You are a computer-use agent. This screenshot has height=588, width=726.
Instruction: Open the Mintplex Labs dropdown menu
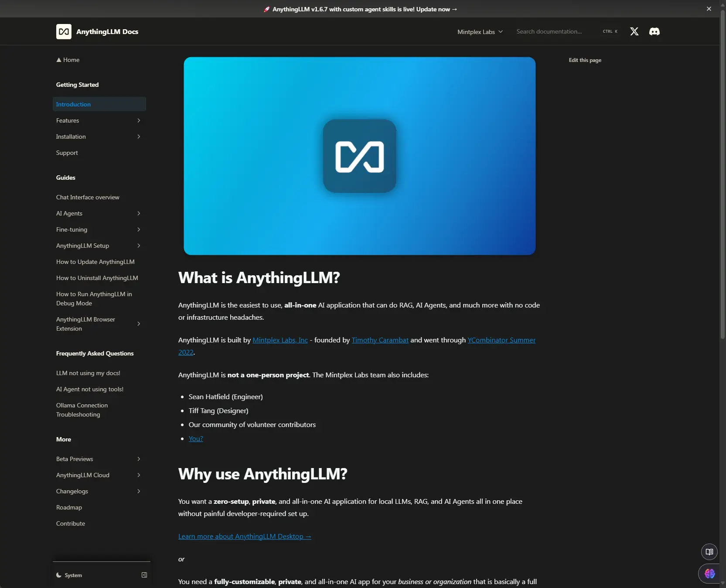(480, 32)
